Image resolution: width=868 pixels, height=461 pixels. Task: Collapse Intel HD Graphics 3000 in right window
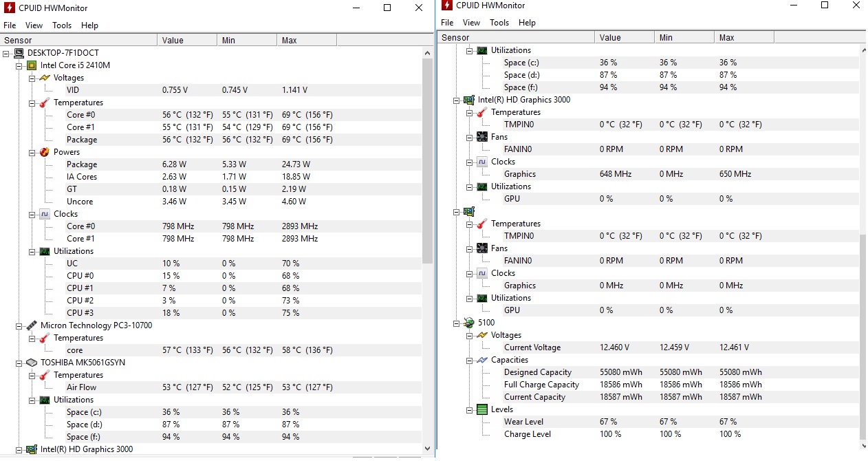click(457, 100)
